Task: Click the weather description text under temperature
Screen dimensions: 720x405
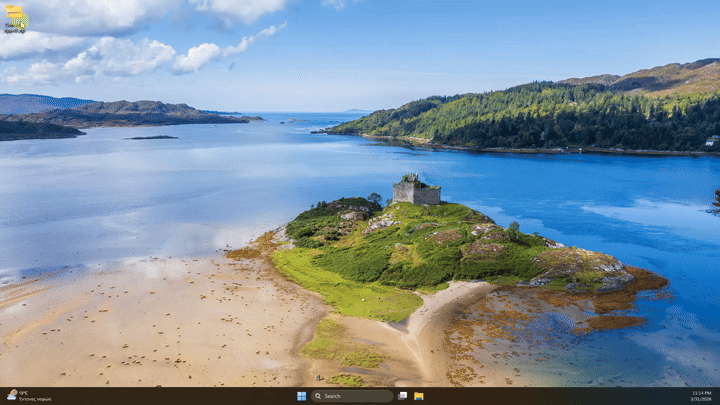Action: 34,399
